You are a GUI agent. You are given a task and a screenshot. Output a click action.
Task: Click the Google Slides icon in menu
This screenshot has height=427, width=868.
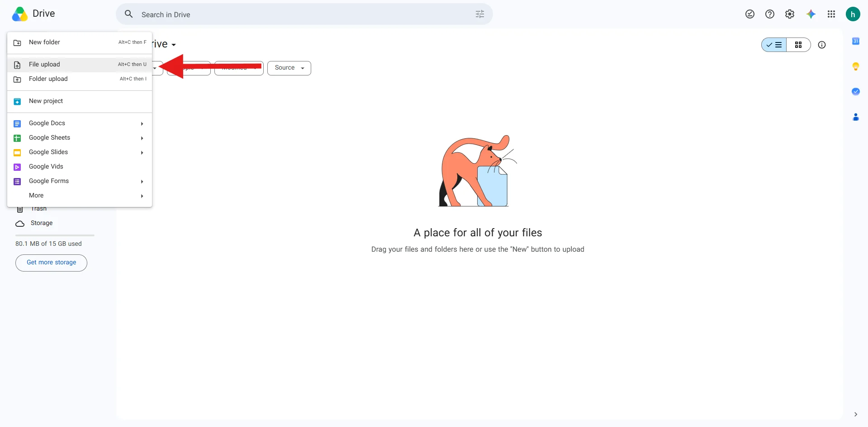[17, 153]
